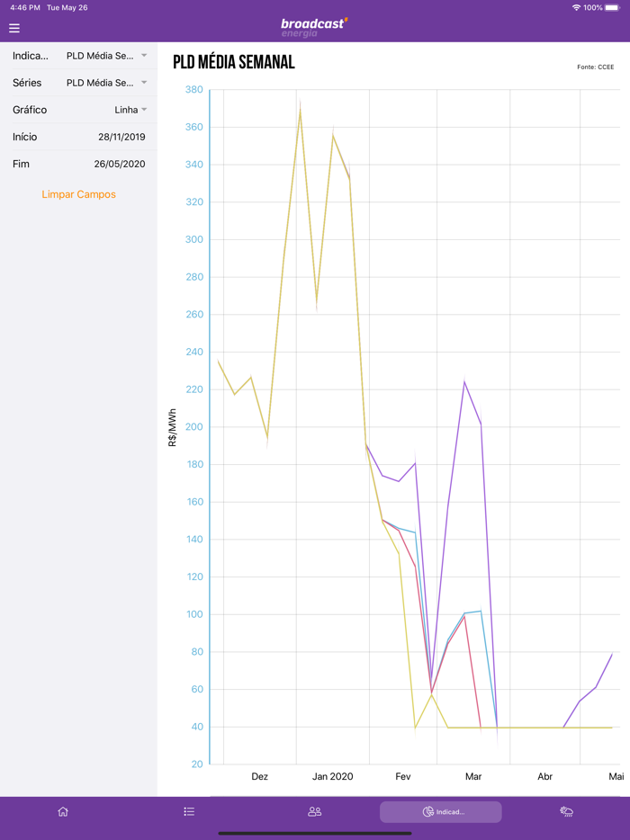
Task: Tap the 380 y-axis value
Action: click(x=194, y=89)
